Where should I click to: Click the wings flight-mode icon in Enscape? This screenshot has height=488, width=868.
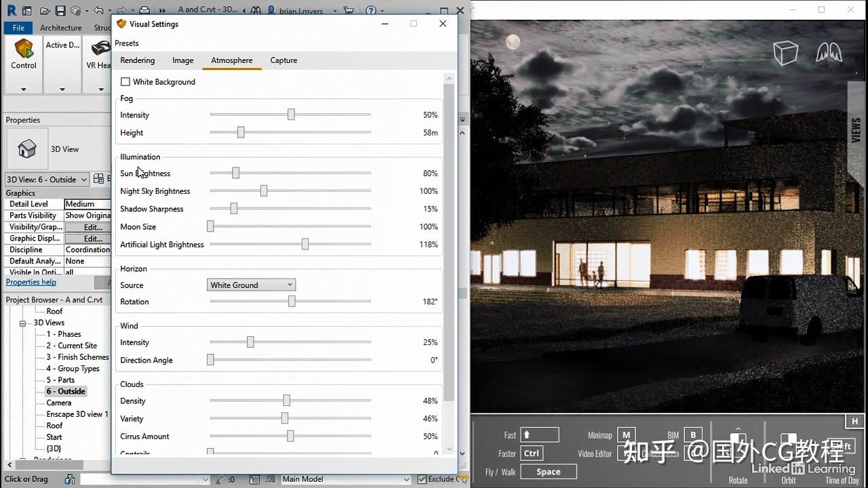pos(829,52)
